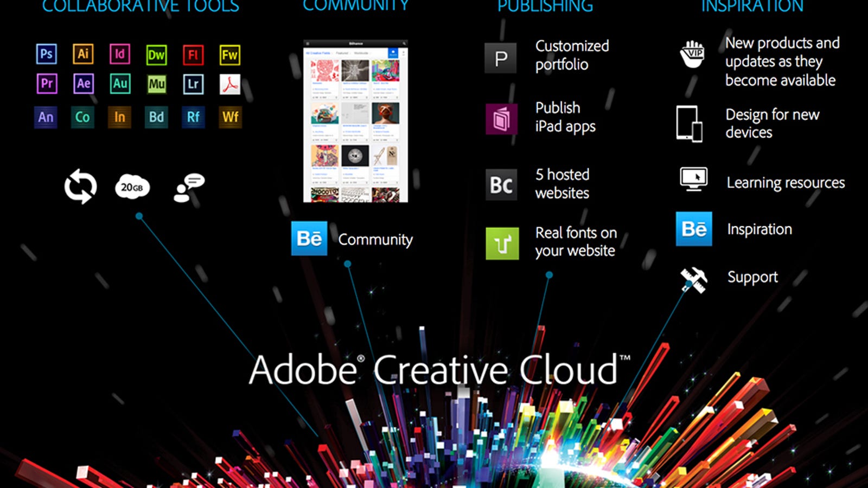This screenshot has height=488, width=868.
Task: Click the Premiere Pro Pr icon
Action: [x=47, y=84]
